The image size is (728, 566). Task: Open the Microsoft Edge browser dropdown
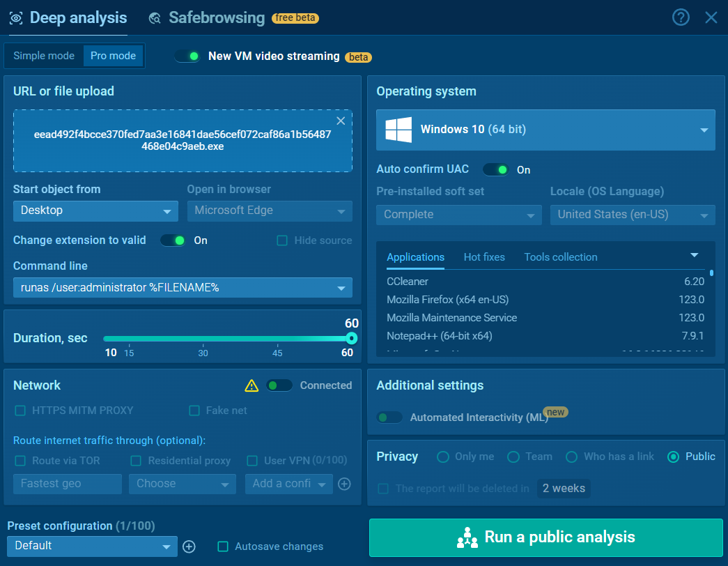(270, 211)
